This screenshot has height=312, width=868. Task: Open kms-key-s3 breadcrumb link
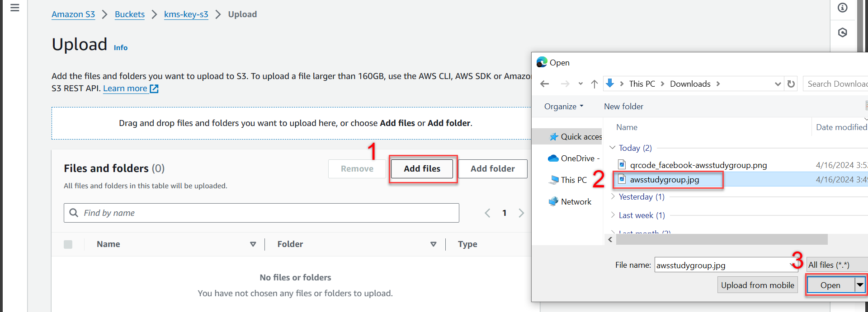186,14
